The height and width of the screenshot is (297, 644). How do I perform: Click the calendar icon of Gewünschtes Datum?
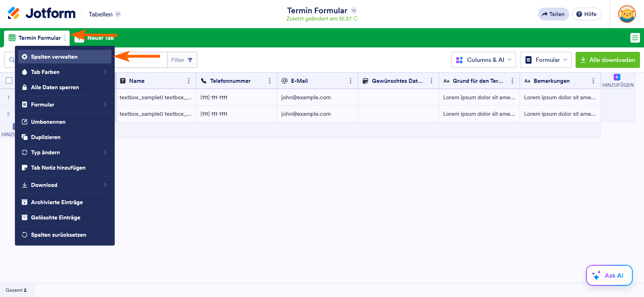tap(365, 81)
